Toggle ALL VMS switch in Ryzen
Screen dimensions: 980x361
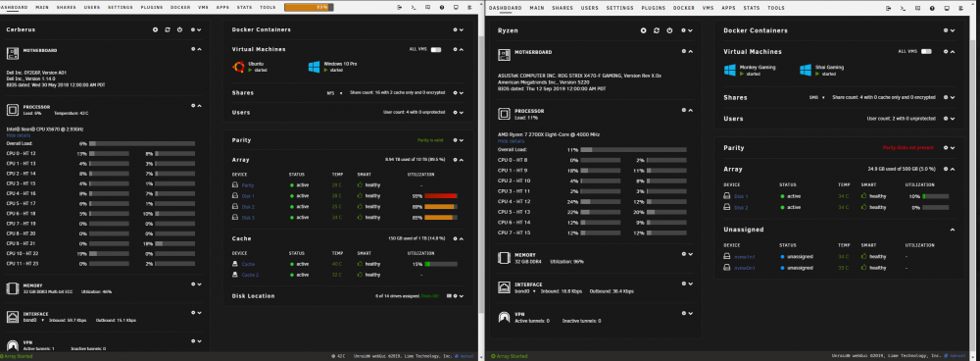pos(926,51)
